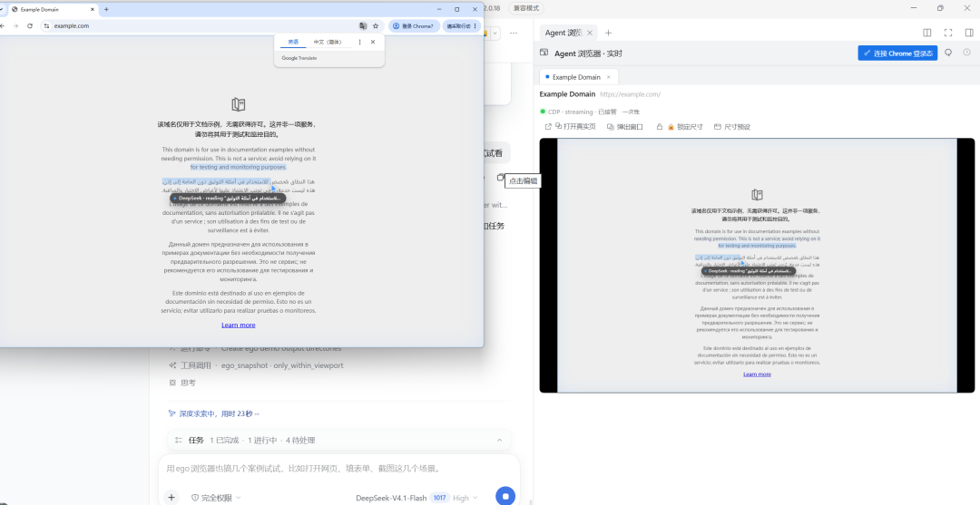The height and width of the screenshot is (505, 980).
Task: Open history clock icon in Agent header
Action: 967,53
